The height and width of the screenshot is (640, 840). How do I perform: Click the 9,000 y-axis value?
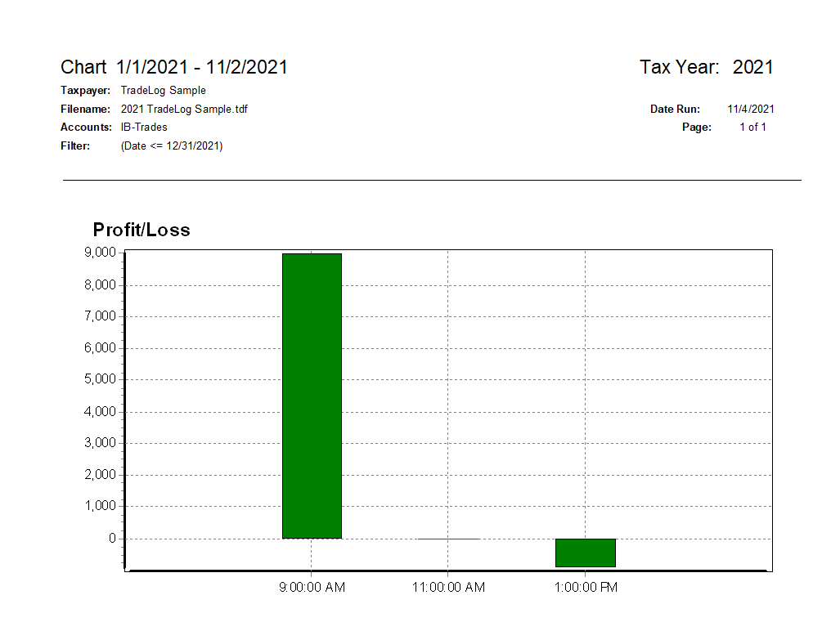click(100, 253)
